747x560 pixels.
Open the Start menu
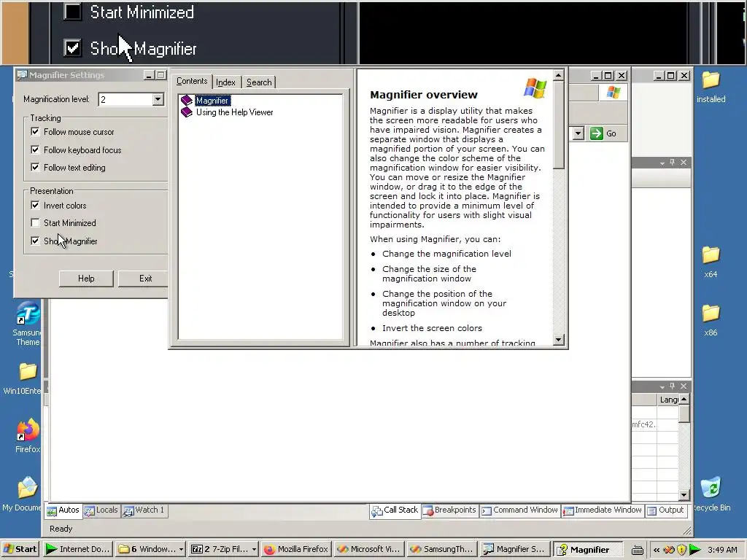20,549
